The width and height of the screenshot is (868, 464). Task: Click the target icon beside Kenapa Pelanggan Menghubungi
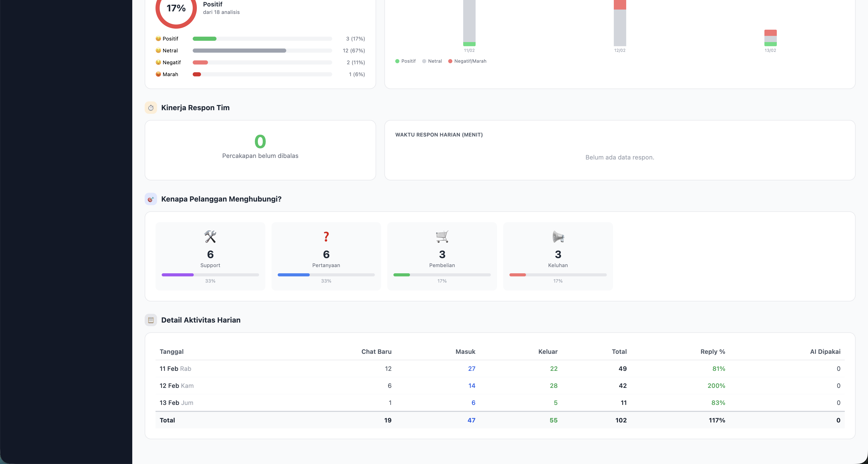[x=151, y=199]
